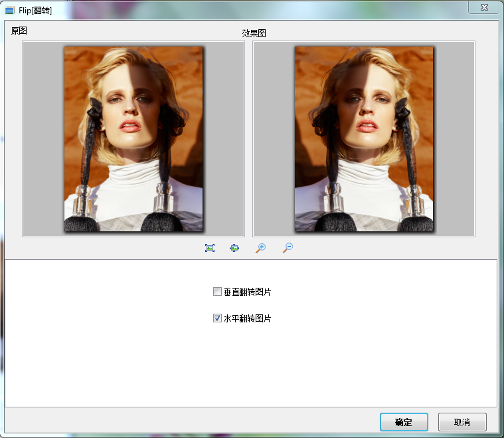Screen dimensions: 504x438
Task: Zoom out using the magnifier minus icon
Action: click(288, 248)
